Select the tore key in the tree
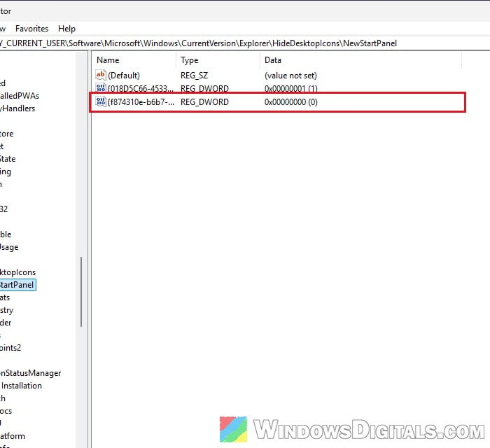The width and height of the screenshot is (490, 448). [6, 134]
